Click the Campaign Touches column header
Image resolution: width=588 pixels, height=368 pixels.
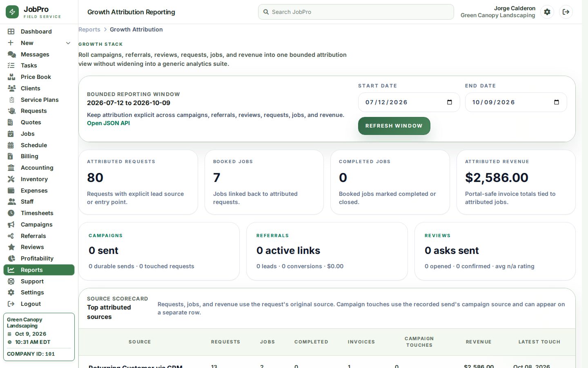419,342
